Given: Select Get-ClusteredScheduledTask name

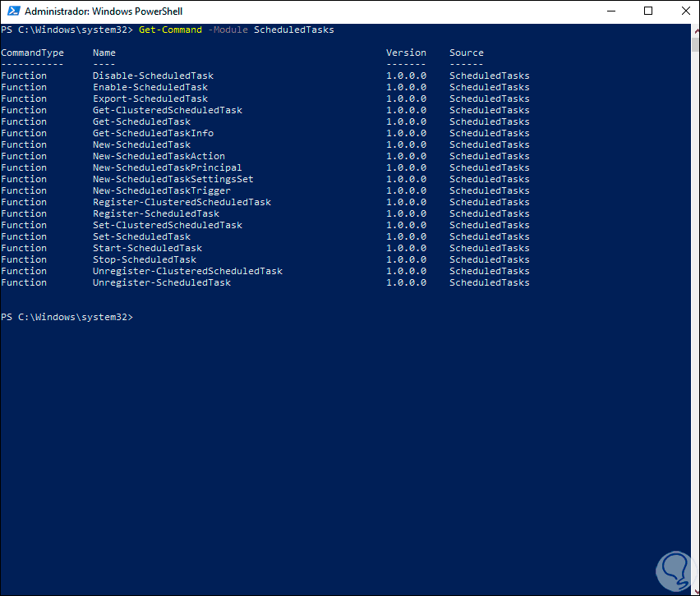Looking at the screenshot, I should (168, 110).
